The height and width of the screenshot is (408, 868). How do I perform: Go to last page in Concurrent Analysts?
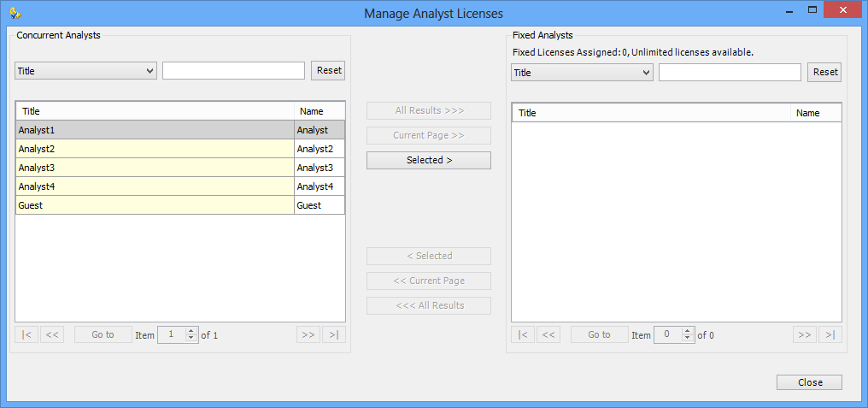coord(334,334)
